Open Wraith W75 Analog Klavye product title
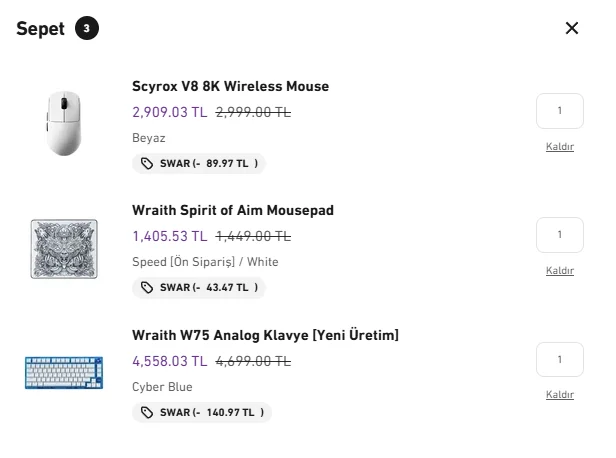The height and width of the screenshot is (458, 616). (265, 335)
